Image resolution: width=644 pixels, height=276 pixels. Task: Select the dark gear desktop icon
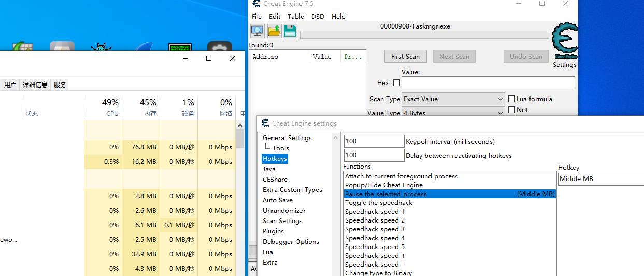tap(219, 46)
